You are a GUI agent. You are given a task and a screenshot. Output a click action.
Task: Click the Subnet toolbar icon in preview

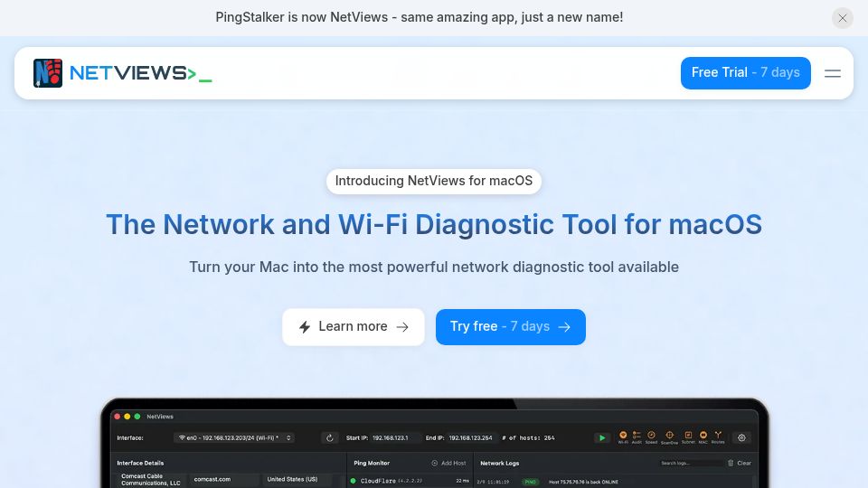[x=688, y=437]
